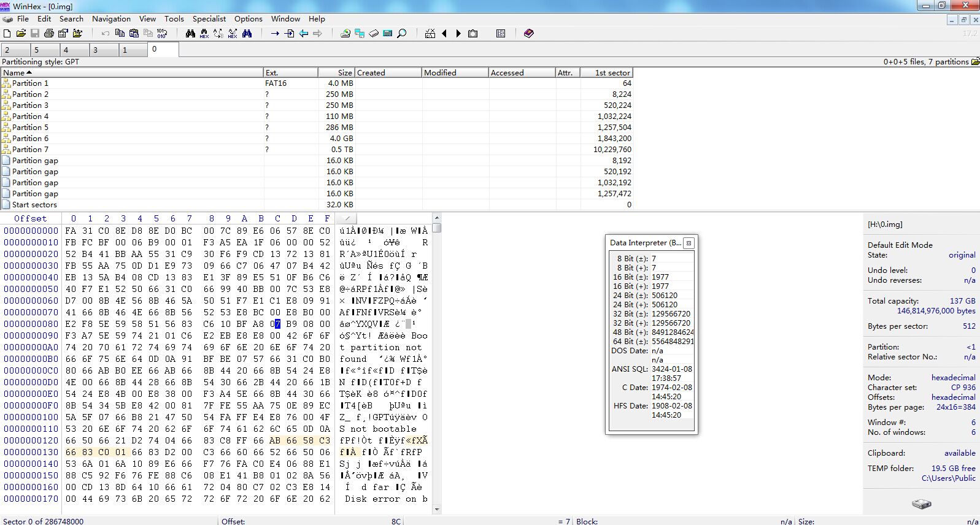Click the Access button beside hex column header
The height and width of the screenshot is (525, 980).
point(347,218)
